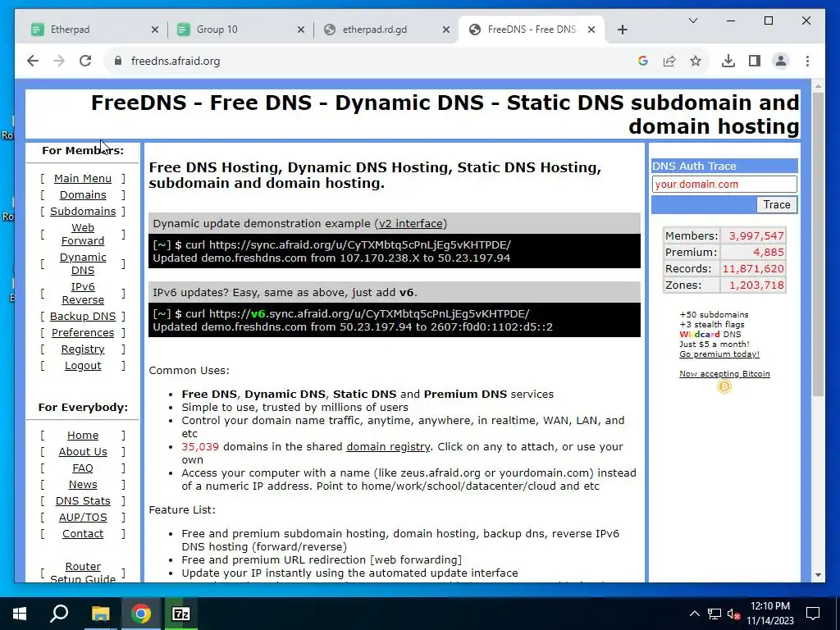840x630 pixels.
Task: Click the muted volume tray icon
Action: (x=733, y=614)
